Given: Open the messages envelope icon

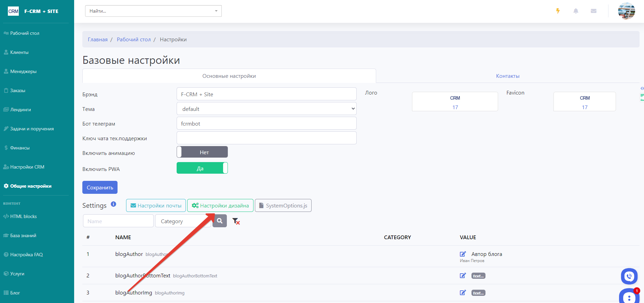Looking at the screenshot, I should tap(593, 11).
